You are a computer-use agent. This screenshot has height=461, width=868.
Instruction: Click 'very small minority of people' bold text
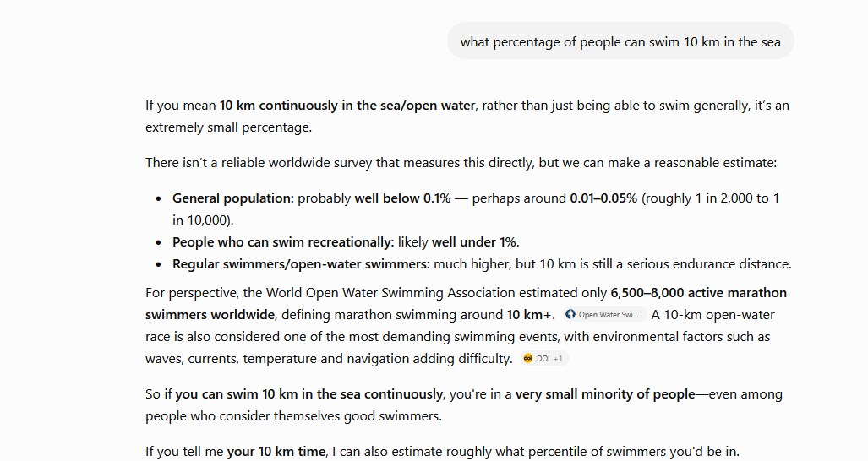[x=605, y=394]
